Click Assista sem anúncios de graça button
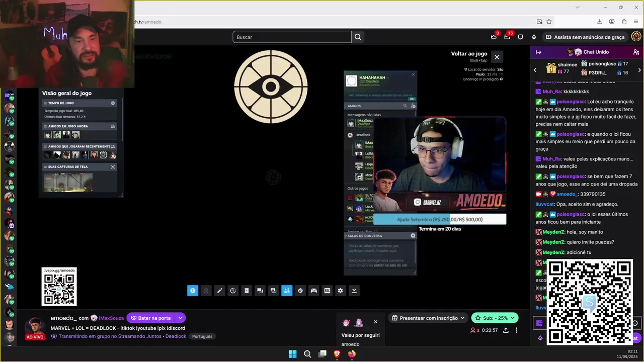Screen dimensions: 644x362 coord(585,37)
